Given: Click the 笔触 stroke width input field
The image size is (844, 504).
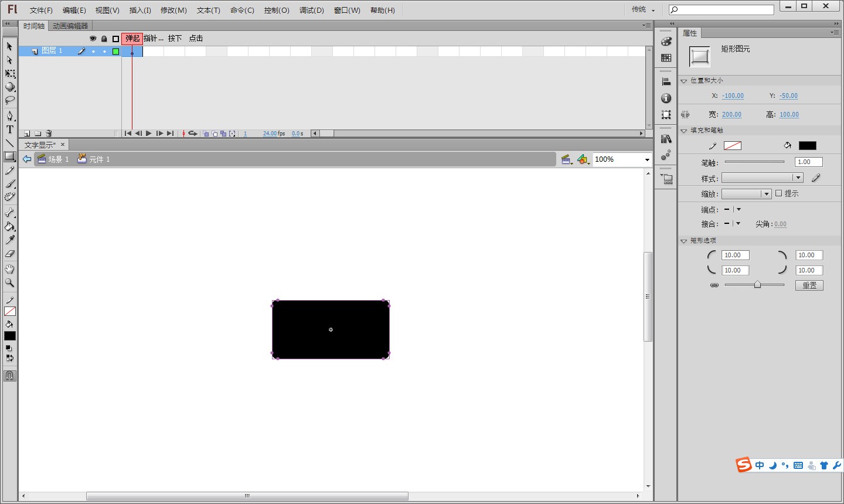Looking at the screenshot, I should (x=808, y=162).
